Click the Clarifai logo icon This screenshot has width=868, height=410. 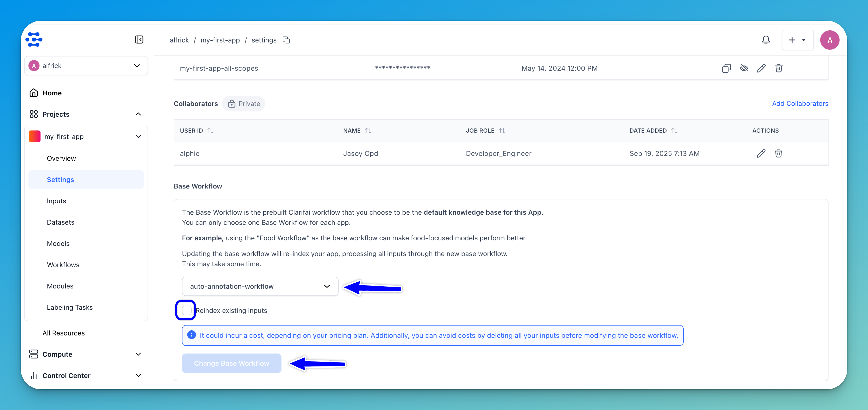tap(34, 40)
